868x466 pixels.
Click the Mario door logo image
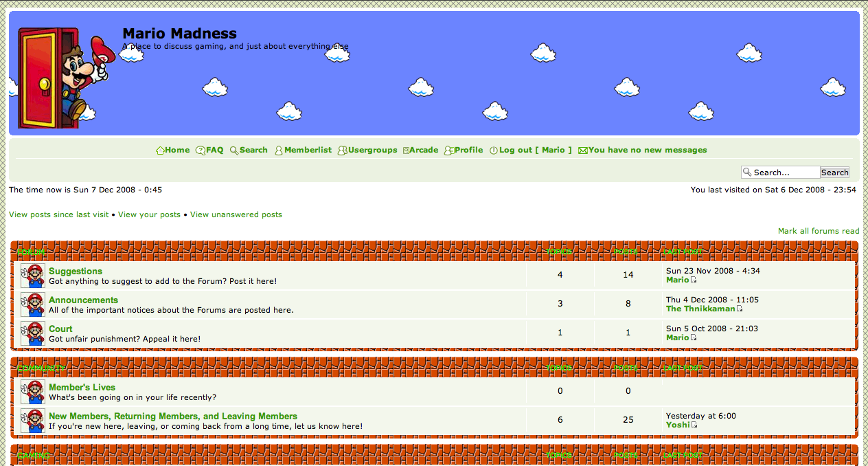click(x=65, y=77)
